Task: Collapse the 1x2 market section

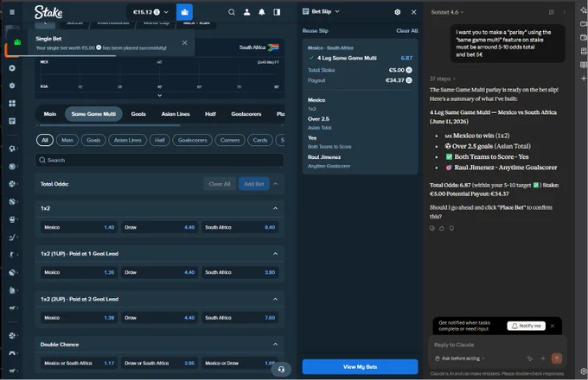Action: click(x=275, y=208)
